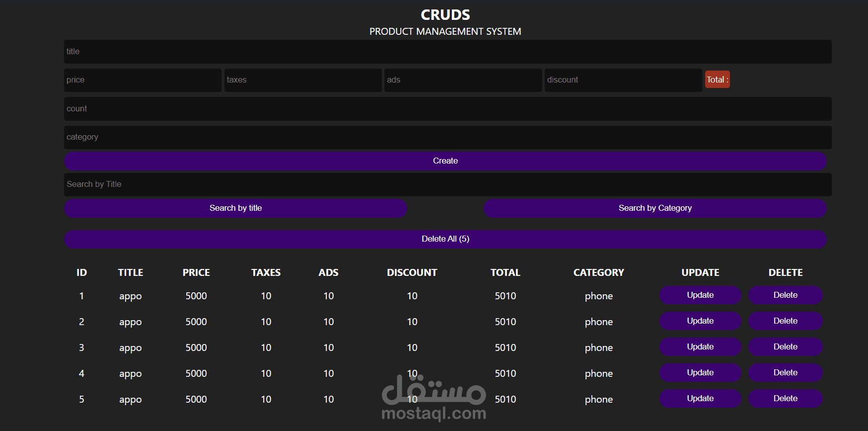Click price 5000 in row 4

click(x=196, y=373)
